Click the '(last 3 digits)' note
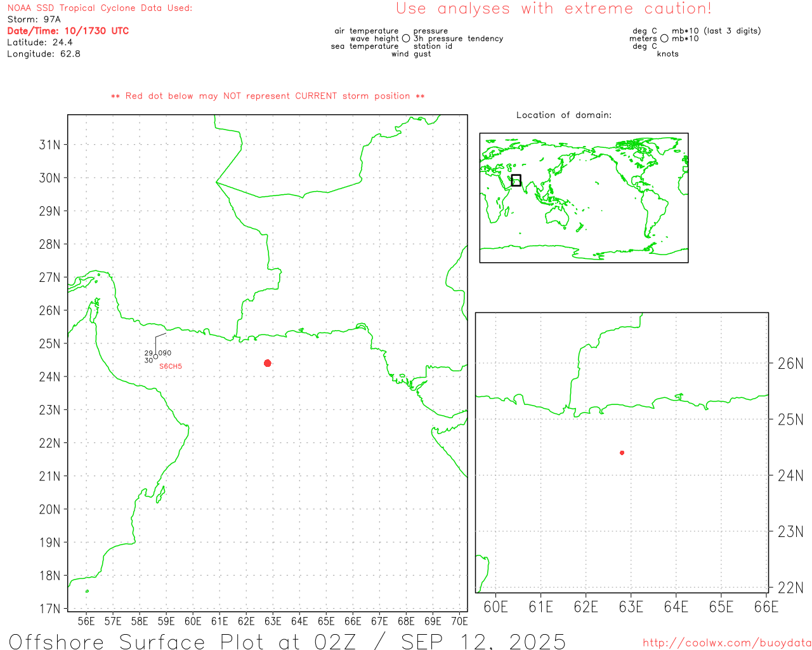812x650 pixels. (x=732, y=31)
